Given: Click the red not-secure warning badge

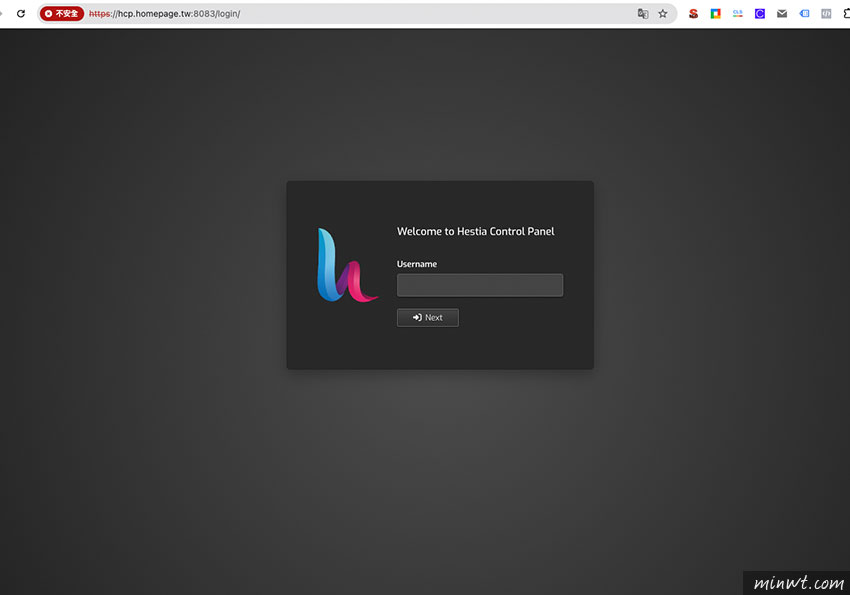Looking at the screenshot, I should (x=62, y=14).
